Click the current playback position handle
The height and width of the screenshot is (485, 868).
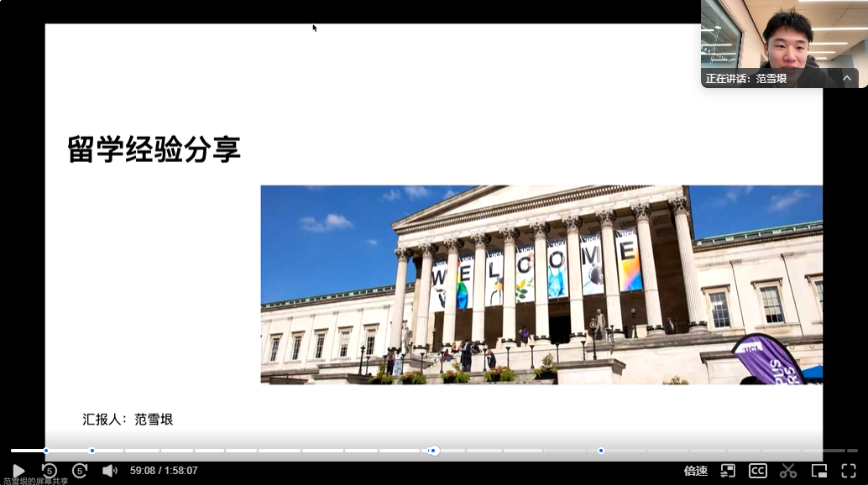[433, 451]
